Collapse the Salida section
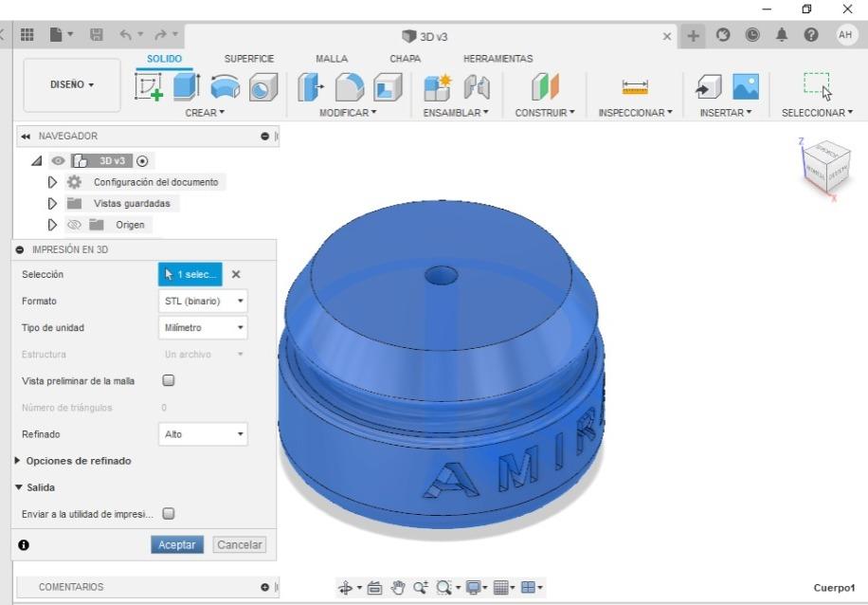This screenshot has height=605, width=868. tap(18, 487)
